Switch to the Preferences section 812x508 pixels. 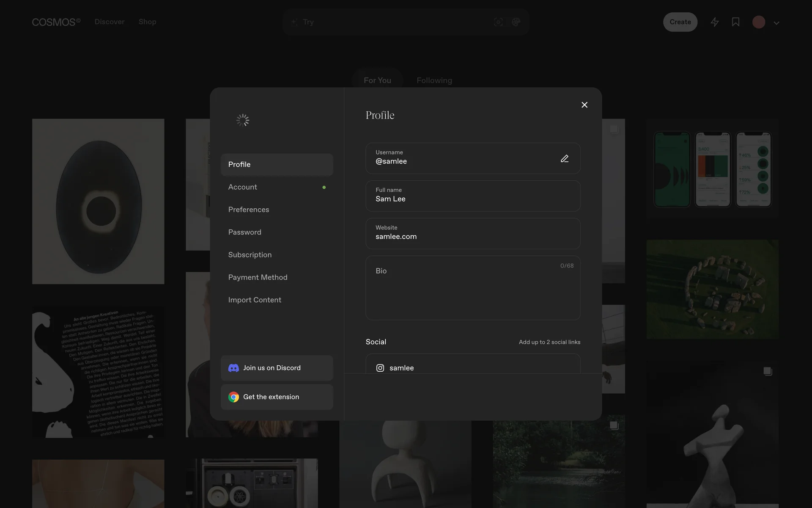[249, 210]
